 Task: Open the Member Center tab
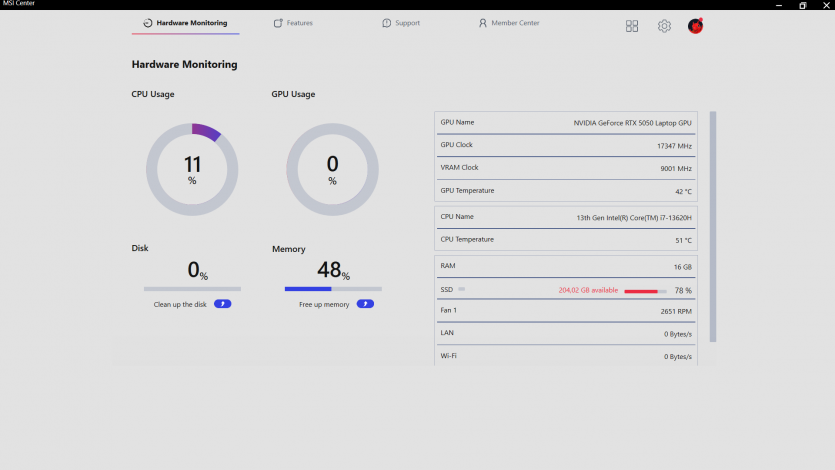509,23
